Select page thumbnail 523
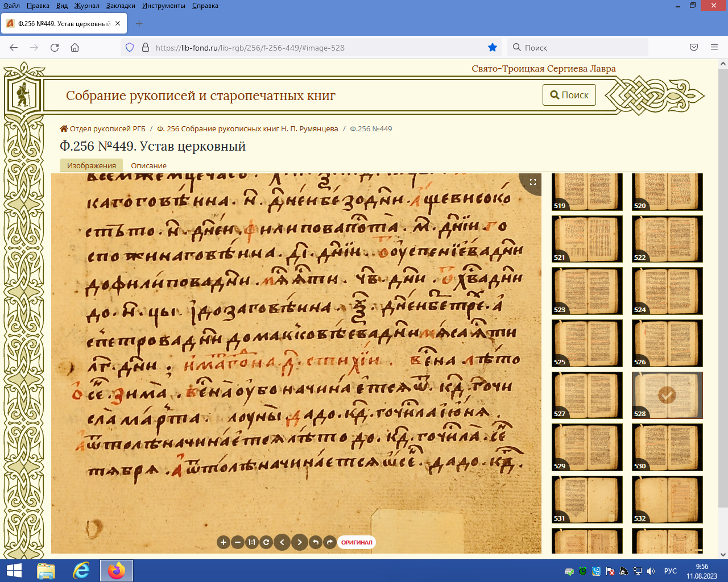 [587, 290]
